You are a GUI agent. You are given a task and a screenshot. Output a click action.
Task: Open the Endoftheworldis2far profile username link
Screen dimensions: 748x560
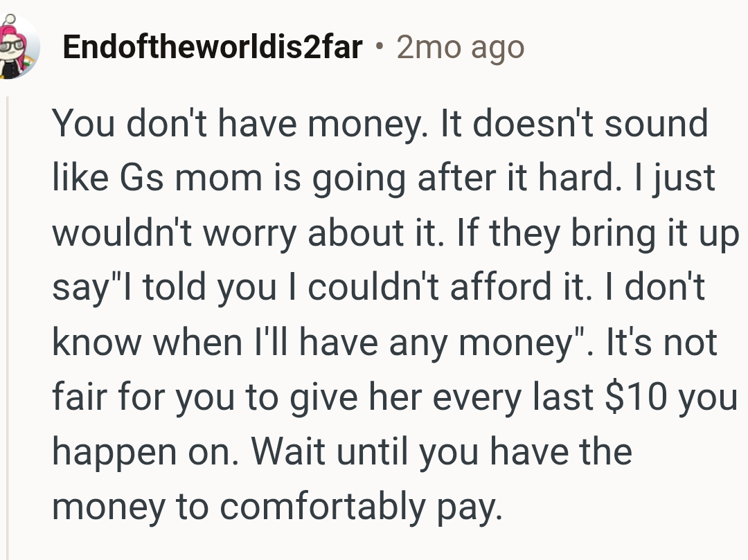[213, 47]
